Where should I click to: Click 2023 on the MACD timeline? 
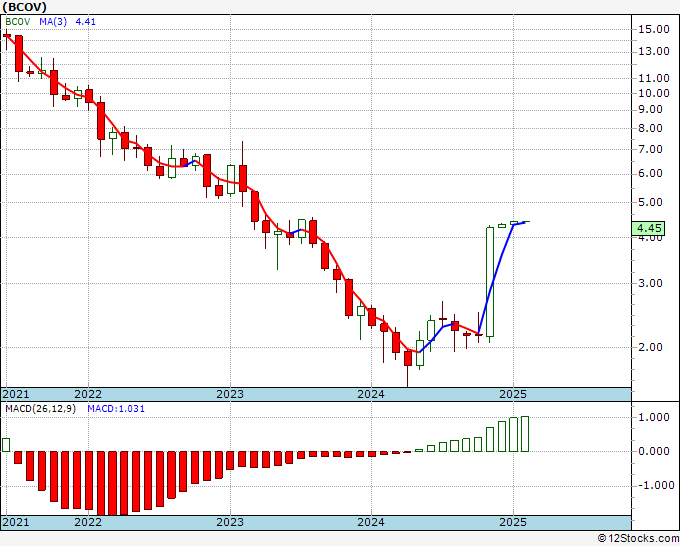point(230,522)
